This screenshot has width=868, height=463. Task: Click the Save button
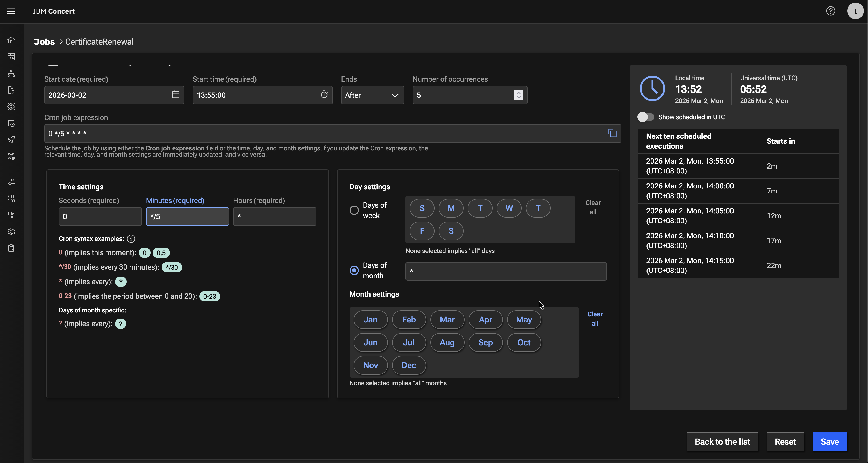pos(829,441)
